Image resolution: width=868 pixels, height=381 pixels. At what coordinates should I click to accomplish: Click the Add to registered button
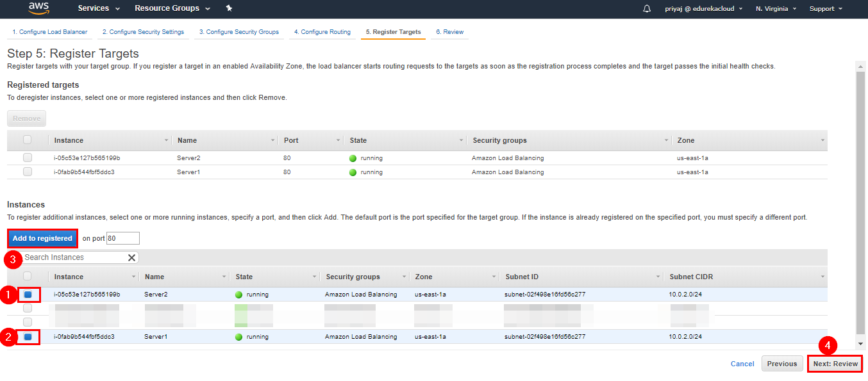pos(42,238)
